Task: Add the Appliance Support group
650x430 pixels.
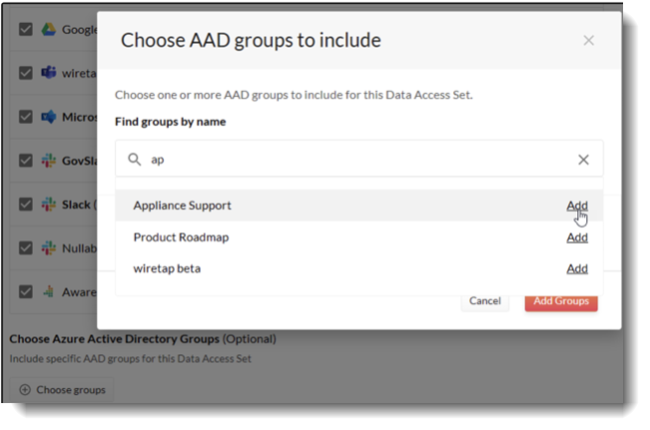Action: pos(577,205)
